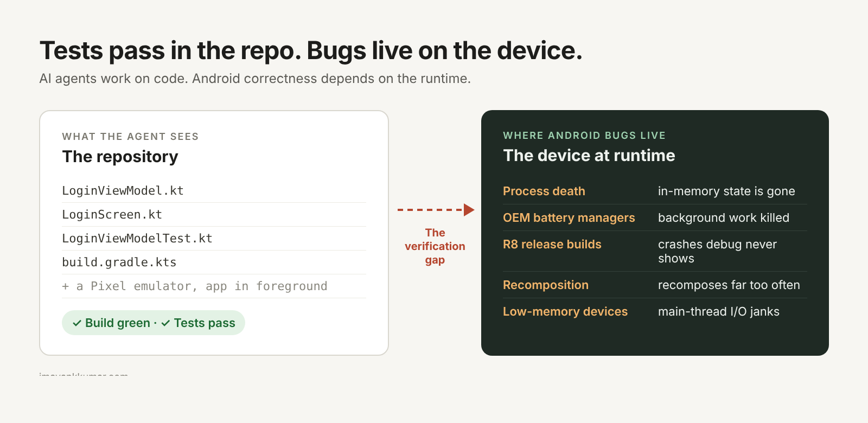Screen dimensions: 868x423
Task: Click 'The verification gap' label
Action: [435, 246]
